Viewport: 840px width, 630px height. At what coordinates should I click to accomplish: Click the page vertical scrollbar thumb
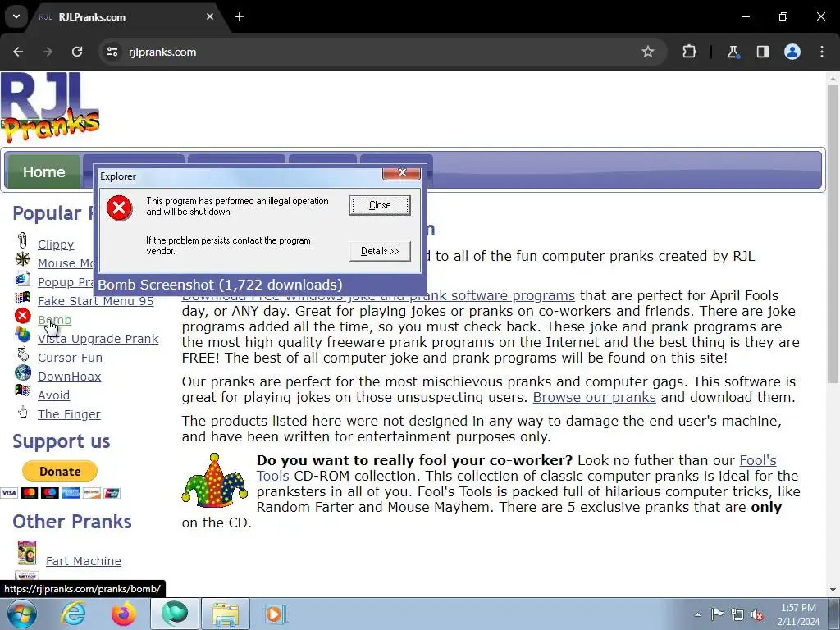[833, 234]
